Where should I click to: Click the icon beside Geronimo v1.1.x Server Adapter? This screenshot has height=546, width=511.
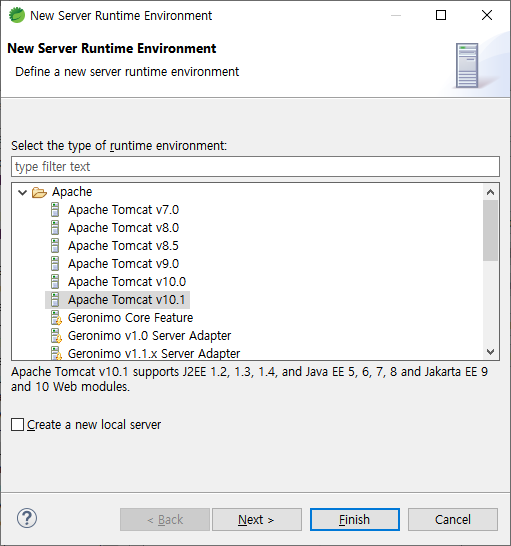pyautogui.click(x=56, y=353)
